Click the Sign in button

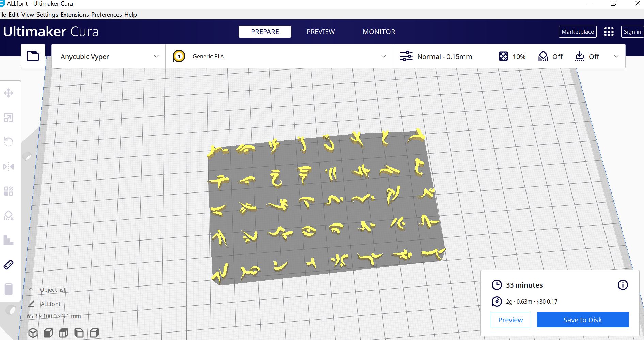click(632, 32)
